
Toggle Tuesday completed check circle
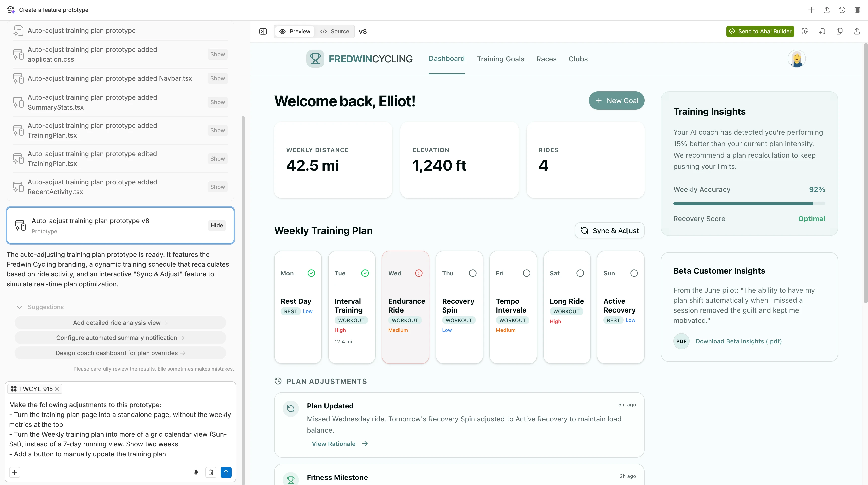(x=365, y=273)
